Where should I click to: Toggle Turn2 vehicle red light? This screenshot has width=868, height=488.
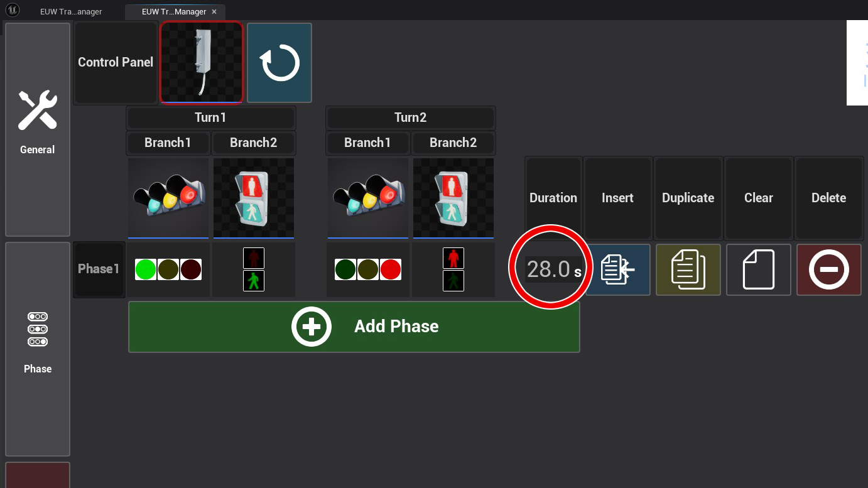pyautogui.click(x=390, y=269)
